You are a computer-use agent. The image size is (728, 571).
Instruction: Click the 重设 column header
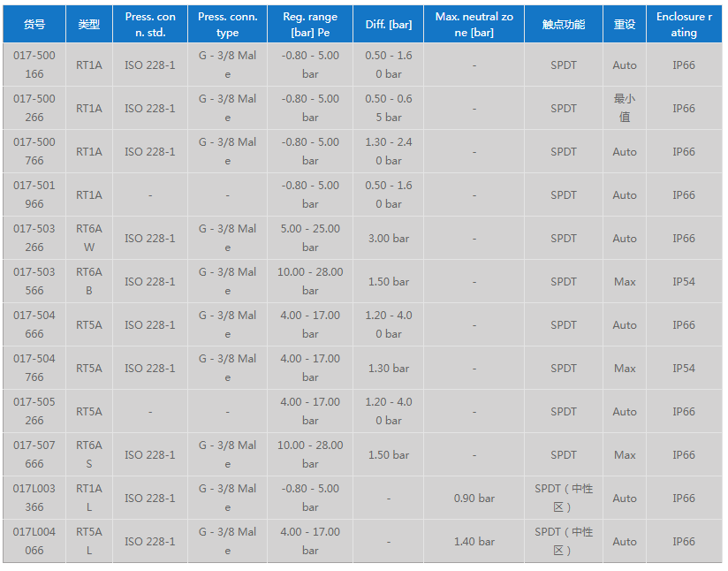(x=625, y=25)
